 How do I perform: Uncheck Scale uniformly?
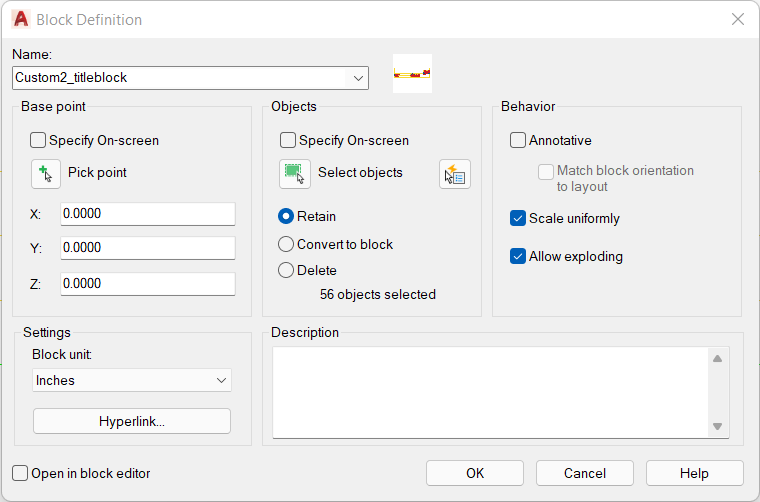click(x=518, y=219)
